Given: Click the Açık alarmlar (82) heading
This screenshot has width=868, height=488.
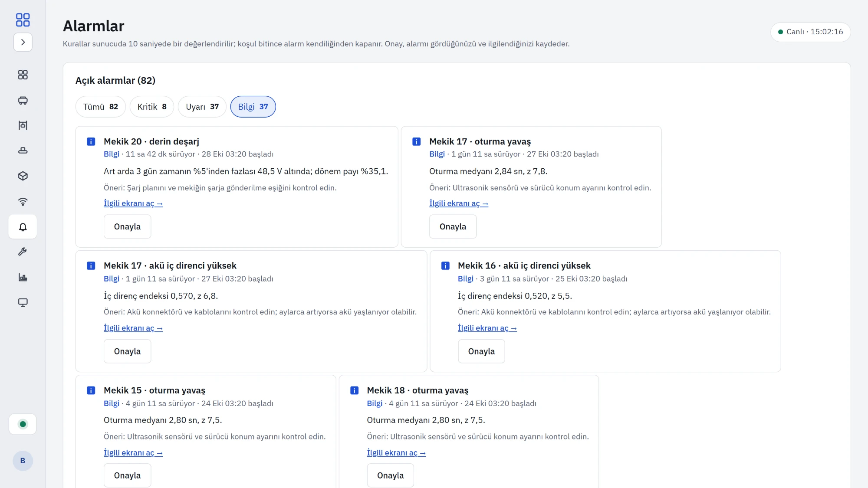Looking at the screenshot, I should 115,81.
